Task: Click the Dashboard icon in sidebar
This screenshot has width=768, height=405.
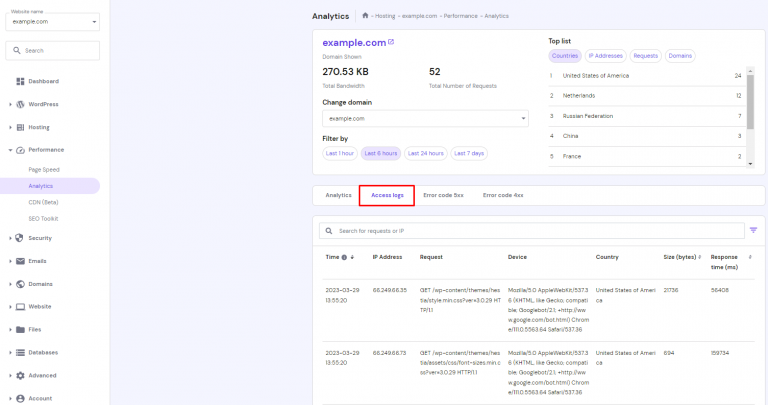Action: point(20,81)
